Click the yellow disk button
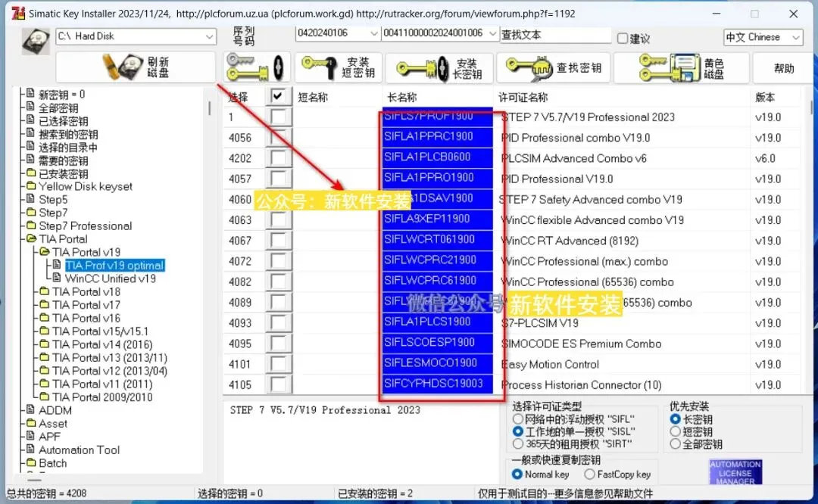 click(x=682, y=68)
